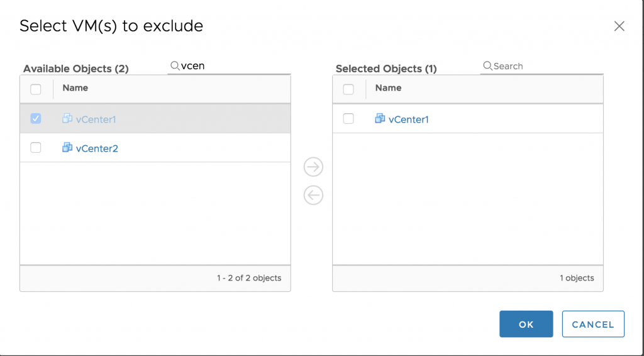Viewport: 644px width, 356px height.
Task: Uncheck the vCenter1 checkbox in Available Objects
Action: pyautogui.click(x=36, y=119)
